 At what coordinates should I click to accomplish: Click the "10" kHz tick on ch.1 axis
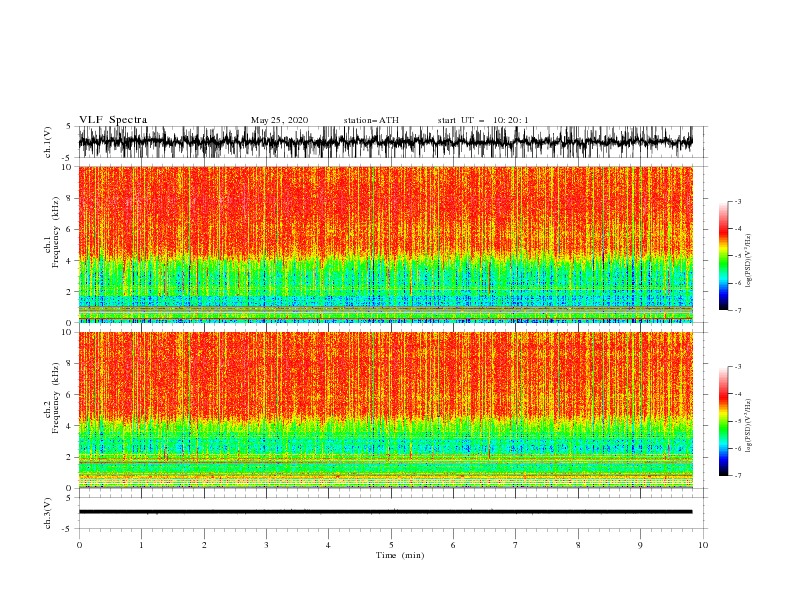67,167
